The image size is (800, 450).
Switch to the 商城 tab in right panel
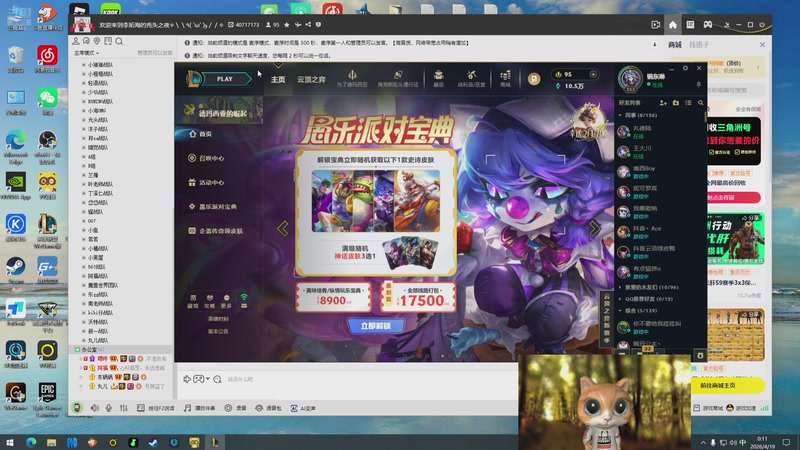click(675, 45)
